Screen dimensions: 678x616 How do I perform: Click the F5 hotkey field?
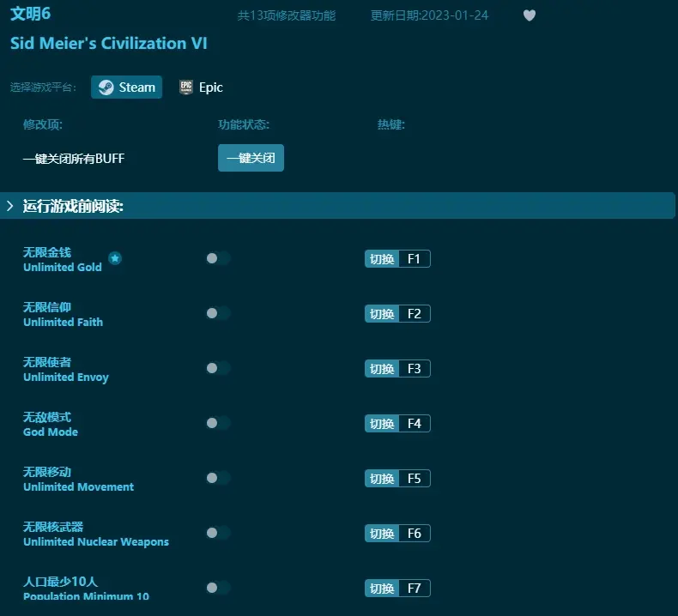(x=415, y=479)
